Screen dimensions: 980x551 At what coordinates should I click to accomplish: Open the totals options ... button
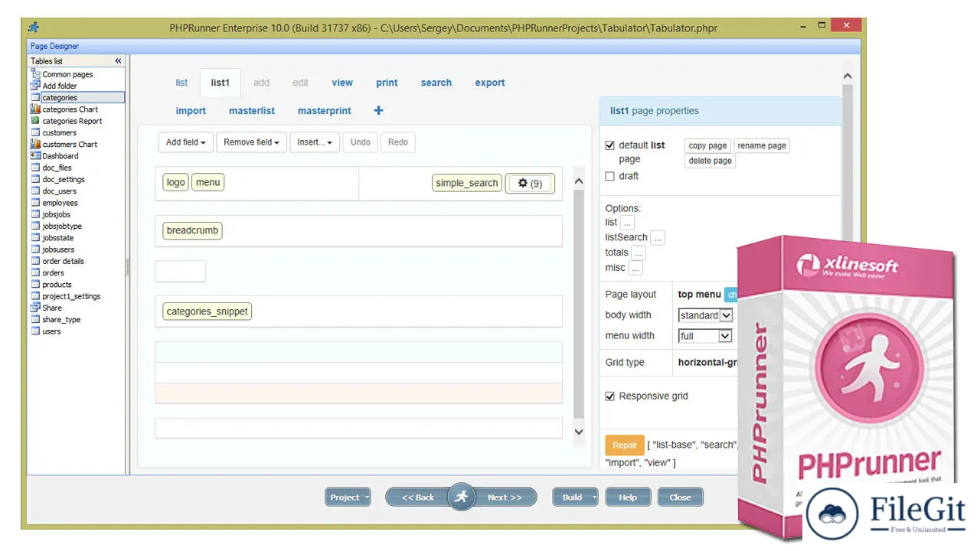click(639, 253)
